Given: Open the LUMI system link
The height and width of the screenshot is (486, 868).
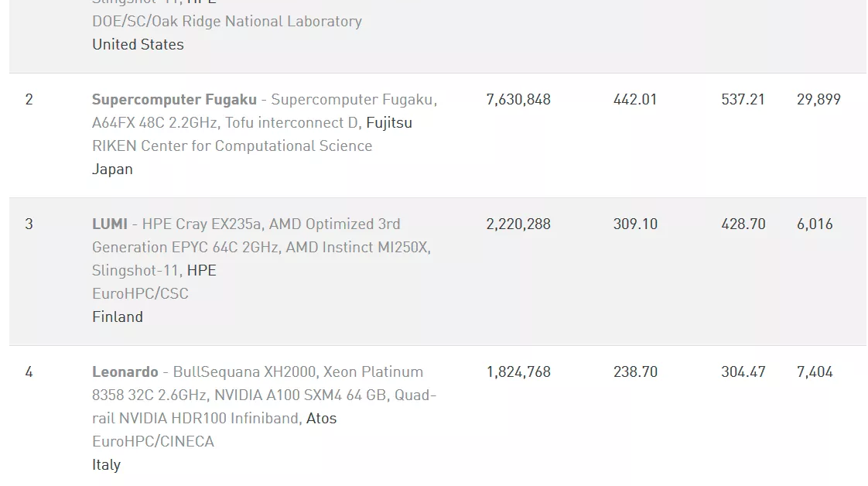Looking at the screenshot, I should click(x=110, y=224).
